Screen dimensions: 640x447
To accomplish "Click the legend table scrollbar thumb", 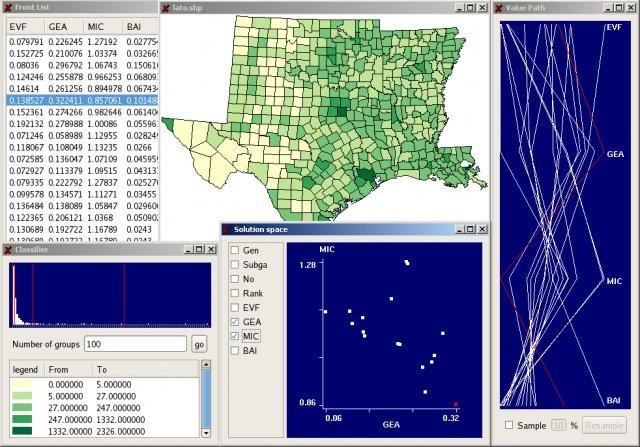I will (206, 398).
